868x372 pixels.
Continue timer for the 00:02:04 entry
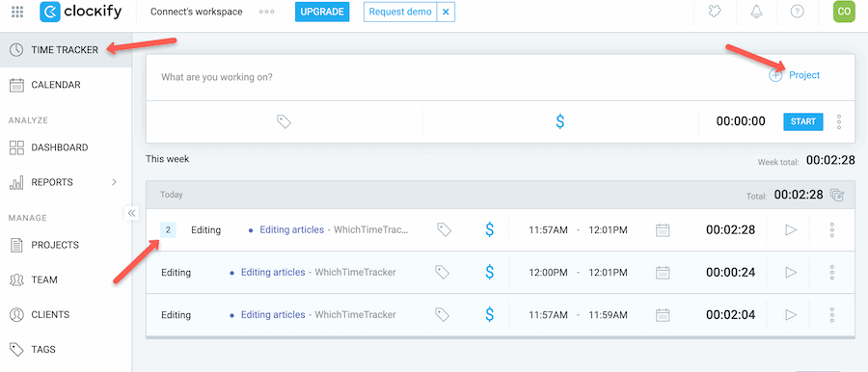point(791,315)
